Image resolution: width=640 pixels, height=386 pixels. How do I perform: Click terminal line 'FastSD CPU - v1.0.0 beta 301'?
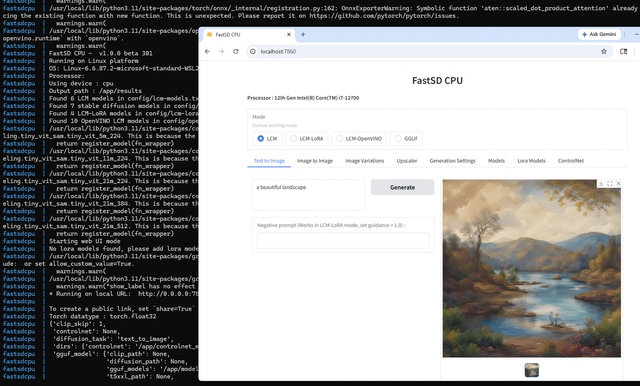pyautogui.click(x=100, y=53)
